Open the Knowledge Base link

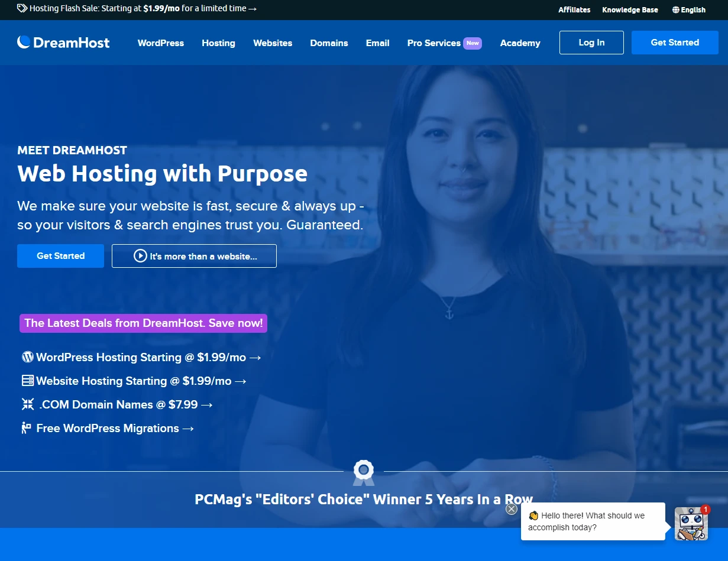click(630, 10)
